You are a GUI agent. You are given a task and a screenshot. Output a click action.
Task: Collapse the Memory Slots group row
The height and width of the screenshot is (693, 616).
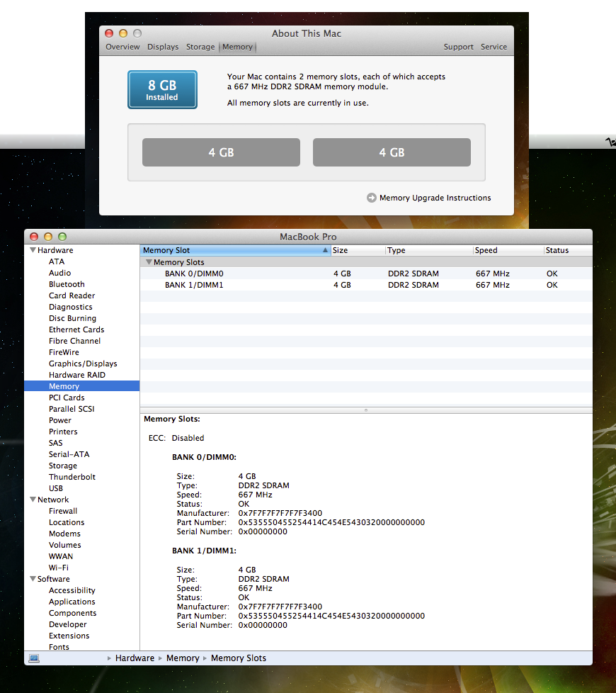pos(149,262)
